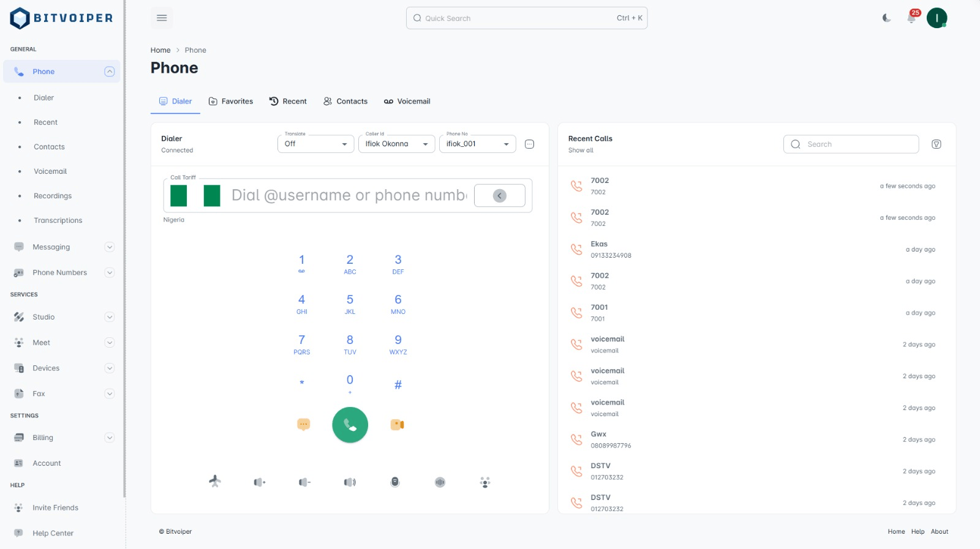Image resolution: width=980 pixels, height=549 pixels.
Task: Toggle the microphone mute icon
Action: (x=395, y=482)
